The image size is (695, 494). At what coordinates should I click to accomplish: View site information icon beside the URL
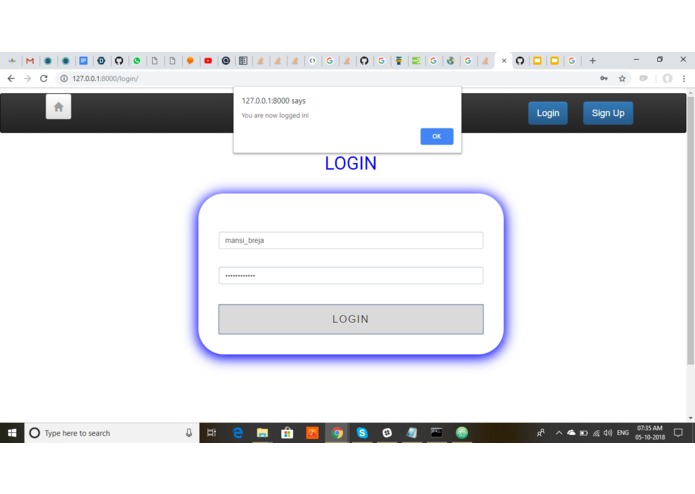tap(64, 78)
